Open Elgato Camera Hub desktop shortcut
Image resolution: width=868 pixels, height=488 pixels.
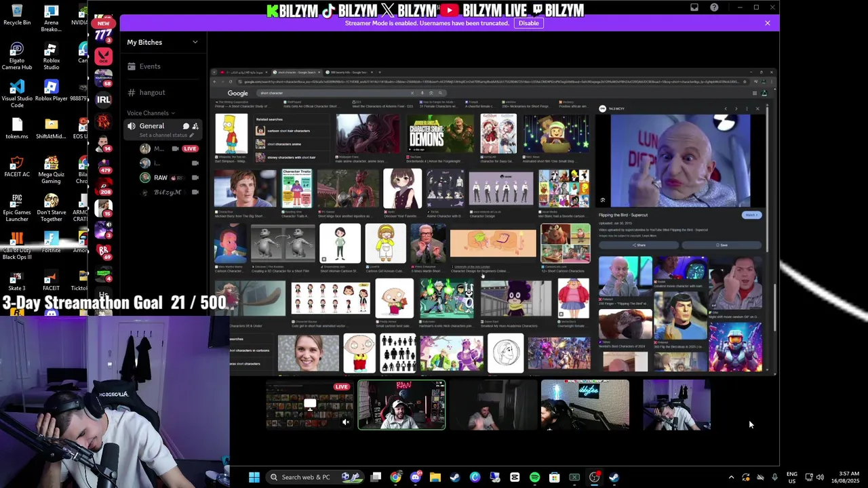[17, 57]
